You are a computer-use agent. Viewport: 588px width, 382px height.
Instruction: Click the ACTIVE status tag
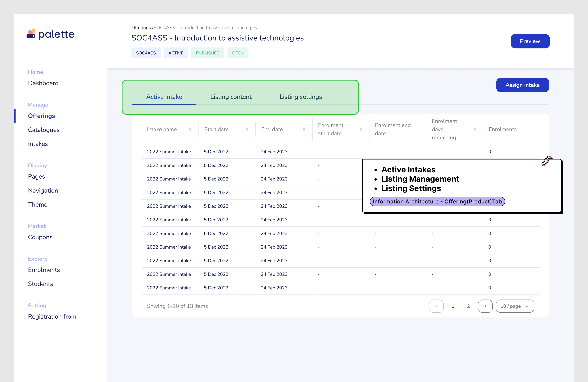[176, 53]
